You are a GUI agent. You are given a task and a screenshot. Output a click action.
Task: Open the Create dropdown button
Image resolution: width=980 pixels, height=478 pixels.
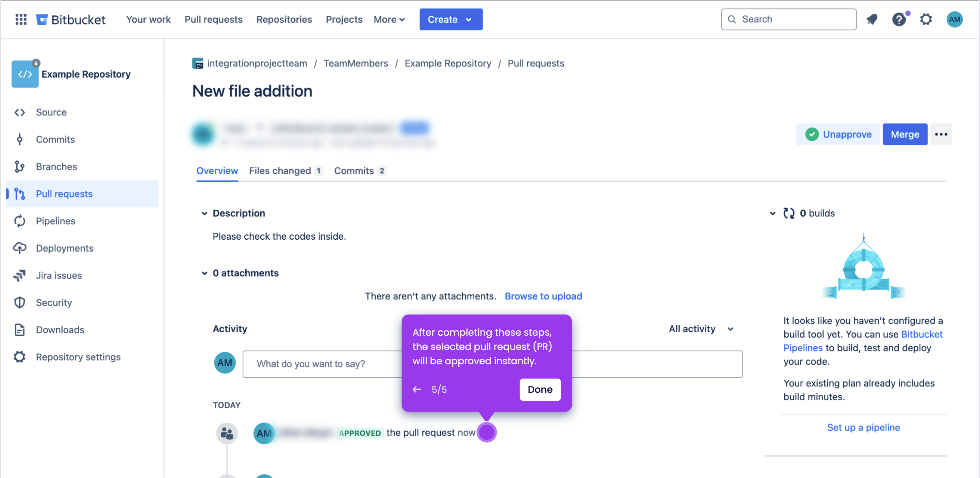click(x=451, y=19)
